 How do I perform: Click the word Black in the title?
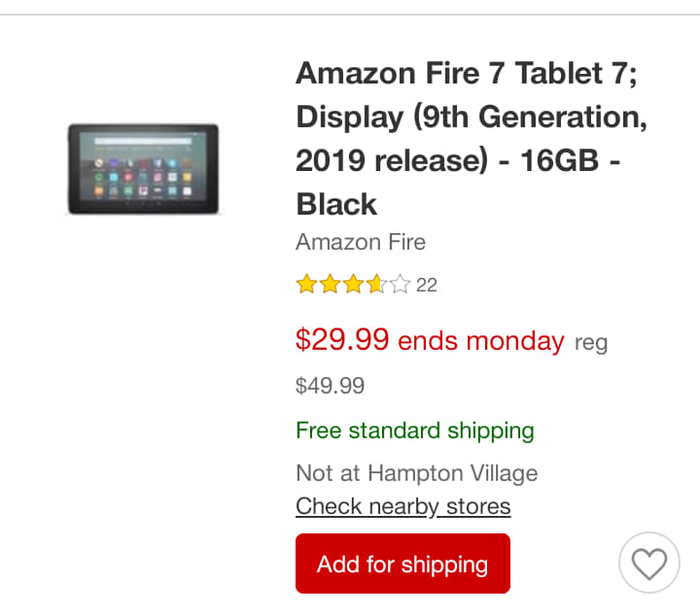coord(336,204)
